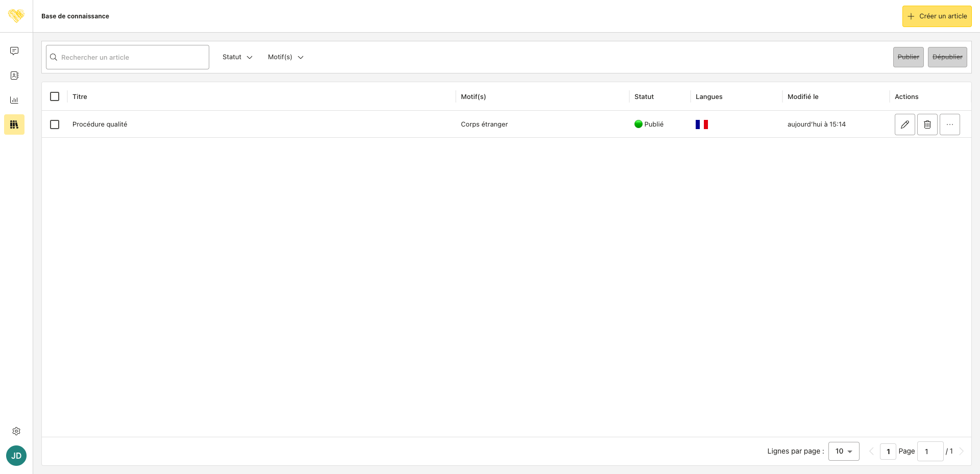
Task: Open lines per page dropdown showing 10
Action: [844, 451]
